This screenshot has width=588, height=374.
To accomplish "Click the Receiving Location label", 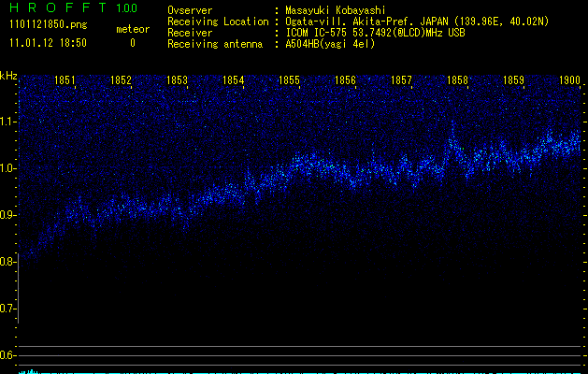I will pyautogui.click(x=218, y=22).
